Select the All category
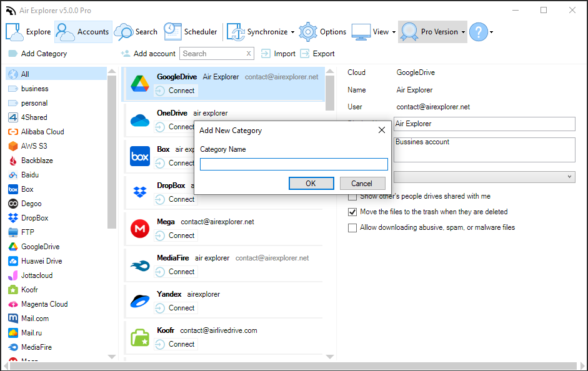Image resolution: width=588 pixels, height=371 pixels. pos(56,74)
